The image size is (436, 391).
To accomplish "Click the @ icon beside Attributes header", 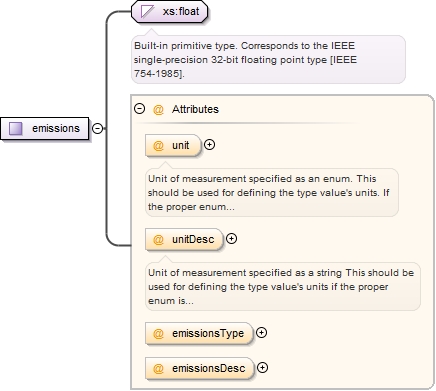I will tap(158, 109).
